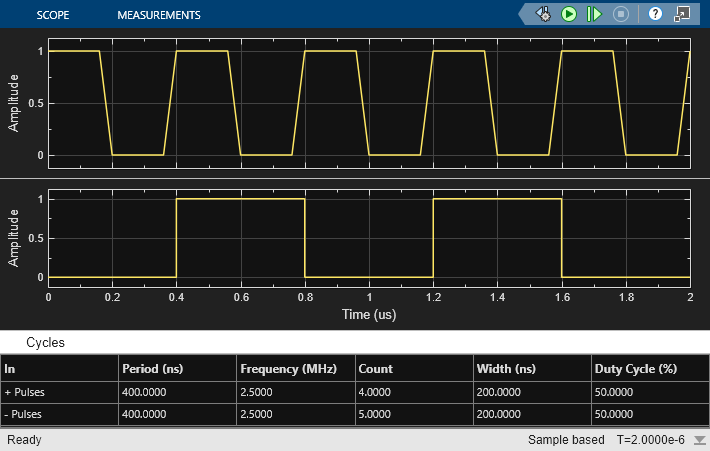Select the T=2.0000e-6 status time

click(651, 440)
